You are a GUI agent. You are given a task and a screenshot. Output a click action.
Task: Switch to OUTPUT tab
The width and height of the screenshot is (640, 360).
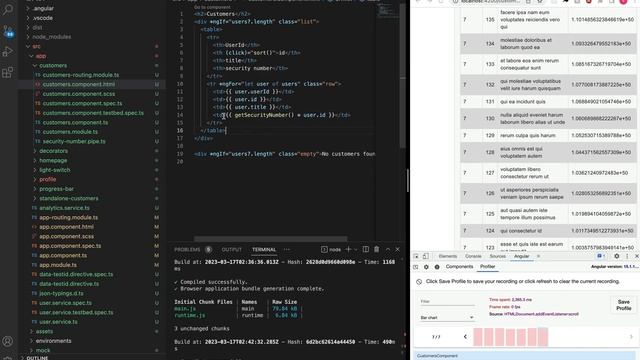231,249
